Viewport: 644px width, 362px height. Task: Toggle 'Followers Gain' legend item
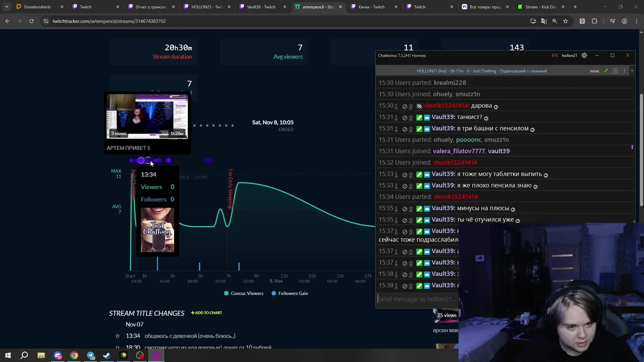point(290,293)
